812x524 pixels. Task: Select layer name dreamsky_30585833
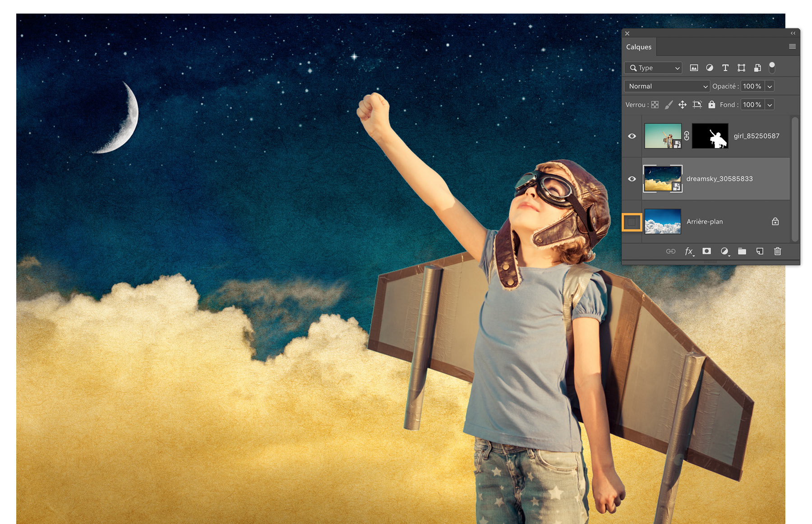coord(720,179)
